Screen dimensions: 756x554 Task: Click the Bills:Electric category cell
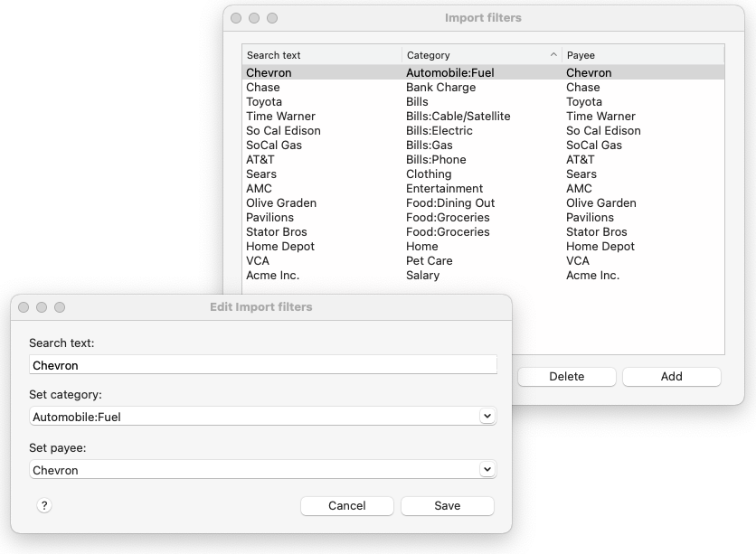[439, 130]
